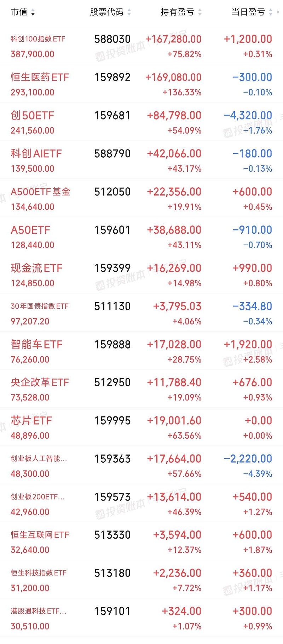Sort by 股票代码 column header
Viewport: 283px width, 644px height.
tap(106, 12)
